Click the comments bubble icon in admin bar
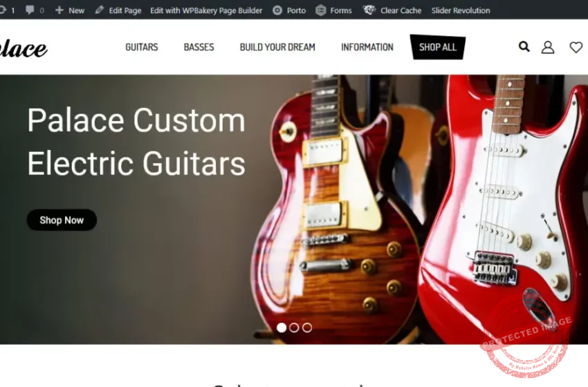The image size is (588, 387). [x=30, y=10]
